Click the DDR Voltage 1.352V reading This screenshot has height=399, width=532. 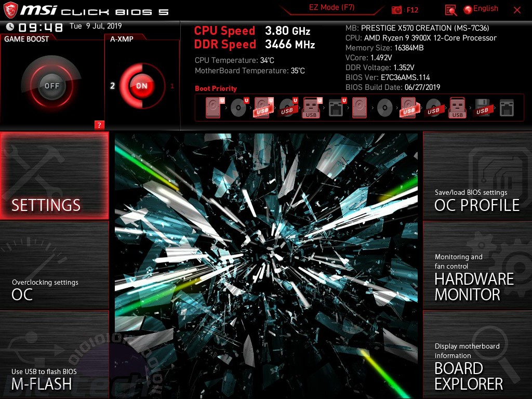coord(380,68)
